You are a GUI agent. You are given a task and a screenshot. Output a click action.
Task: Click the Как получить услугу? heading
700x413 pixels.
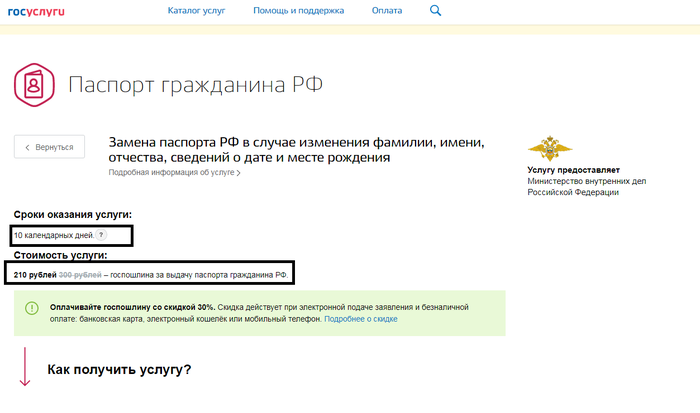(119, 370)
